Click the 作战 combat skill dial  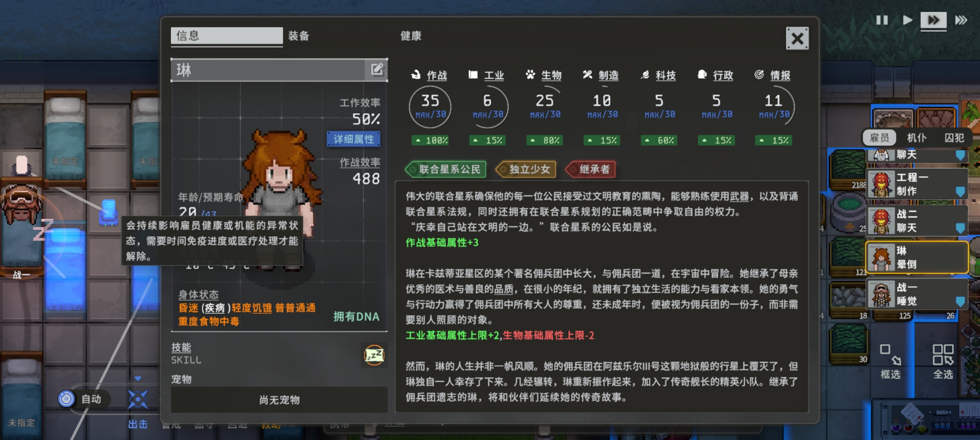[x=430, y=106]
